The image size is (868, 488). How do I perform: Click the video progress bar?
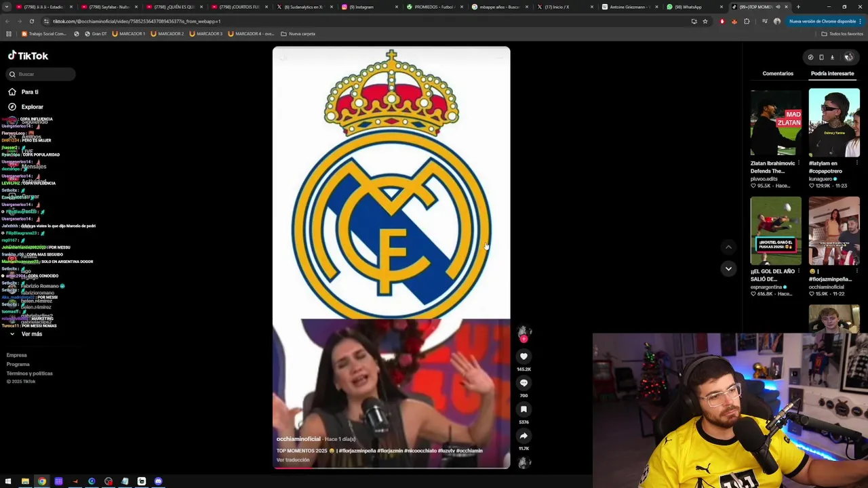point(391,468)
